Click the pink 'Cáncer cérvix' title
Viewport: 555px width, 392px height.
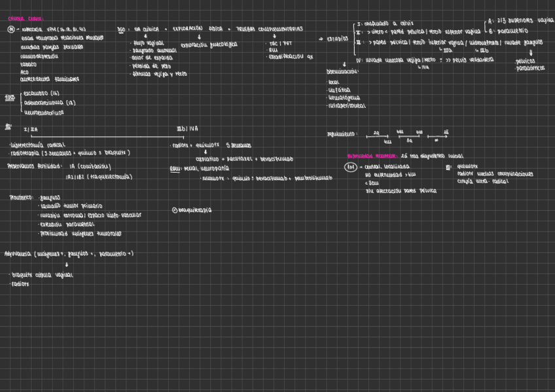pyautogui.click(x=25, y=19)
